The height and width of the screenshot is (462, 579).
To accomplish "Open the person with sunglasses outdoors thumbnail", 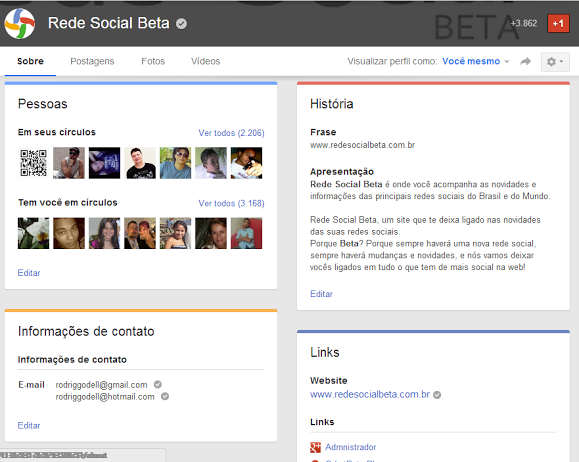I will tap(175, 163).
